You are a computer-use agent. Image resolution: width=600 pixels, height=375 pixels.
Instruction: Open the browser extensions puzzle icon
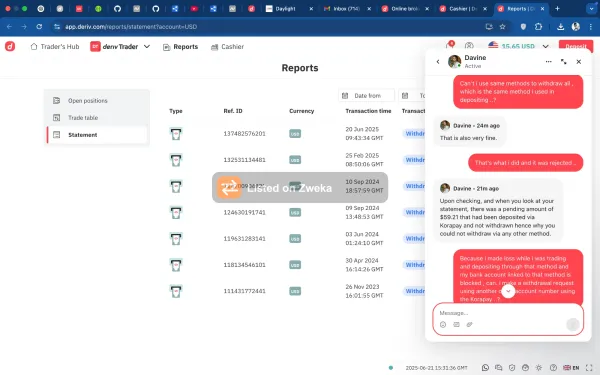coord(538,26)
